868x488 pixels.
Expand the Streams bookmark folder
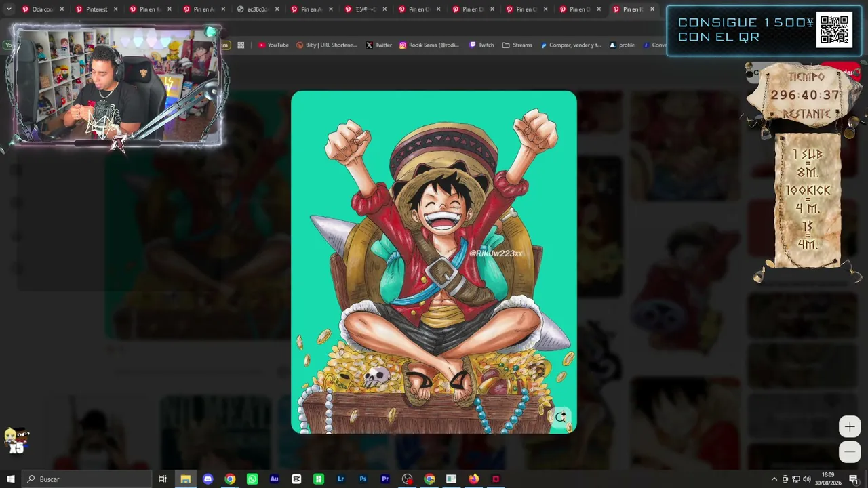(x=517, y=45)
